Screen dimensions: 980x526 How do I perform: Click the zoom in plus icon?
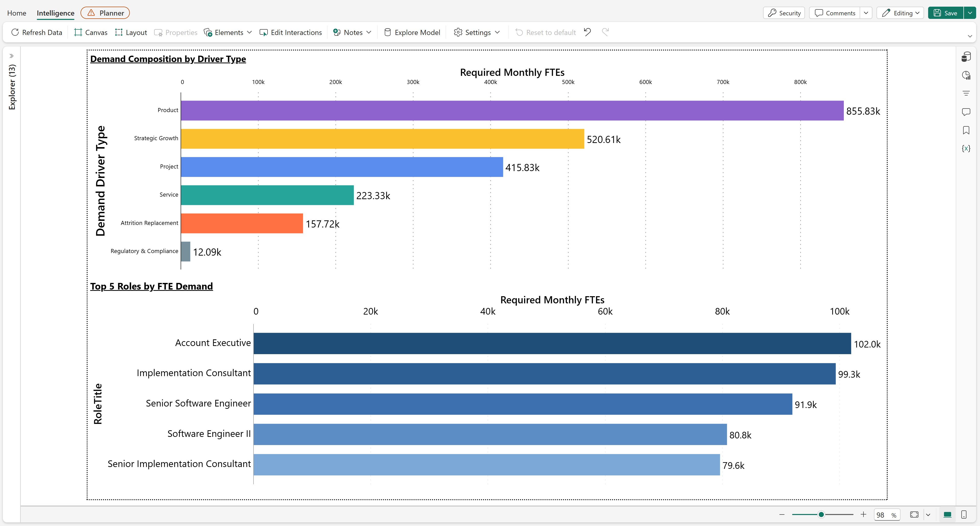coord(863,515)
